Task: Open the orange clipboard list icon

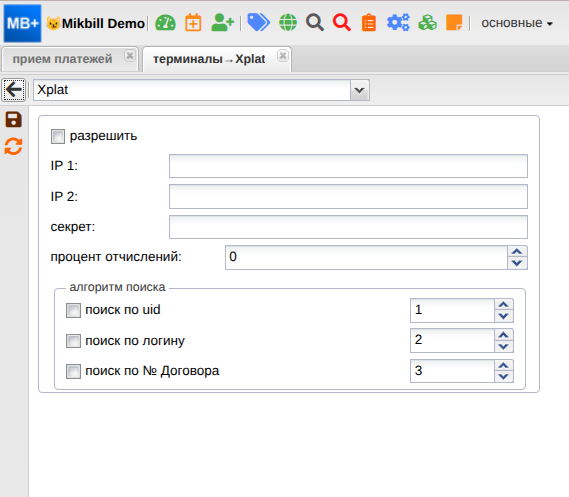Action: pyautogui.click(x=369, y=23)
